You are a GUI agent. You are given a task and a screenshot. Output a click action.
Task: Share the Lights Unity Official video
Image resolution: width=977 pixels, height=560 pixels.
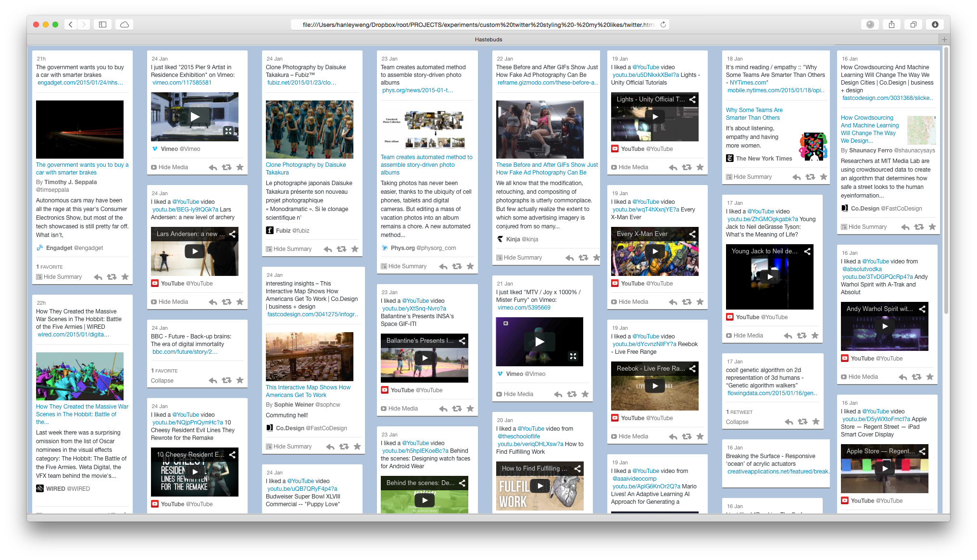click(692, 100)
